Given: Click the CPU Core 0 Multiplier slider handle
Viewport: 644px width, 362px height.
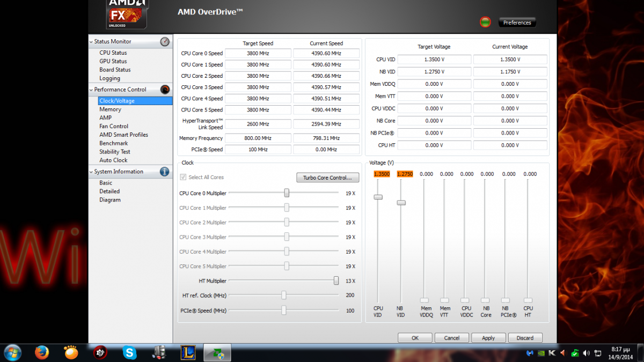Looking at the screenshot, I should (x=287, y=193).
